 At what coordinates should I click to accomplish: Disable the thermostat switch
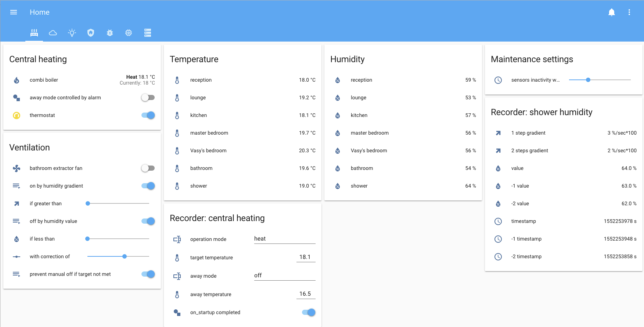pyautogui.click(x=148, y=115)
